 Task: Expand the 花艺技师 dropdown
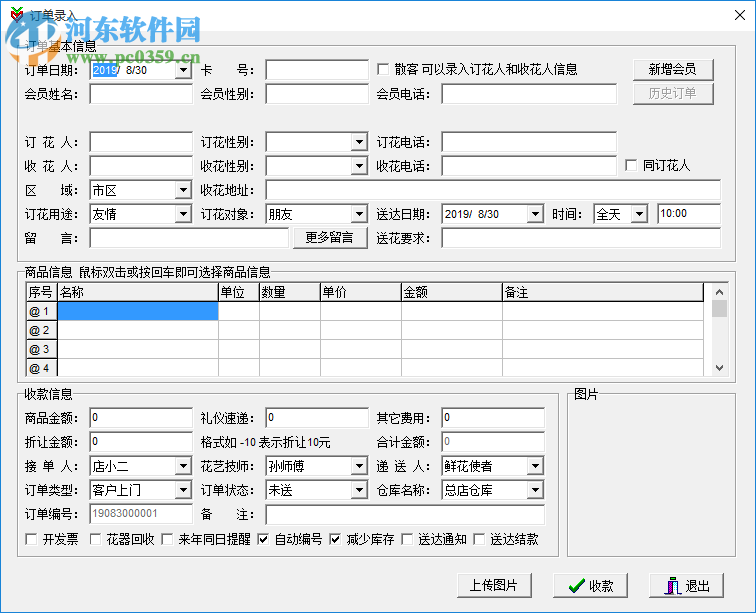pos(359,466)
